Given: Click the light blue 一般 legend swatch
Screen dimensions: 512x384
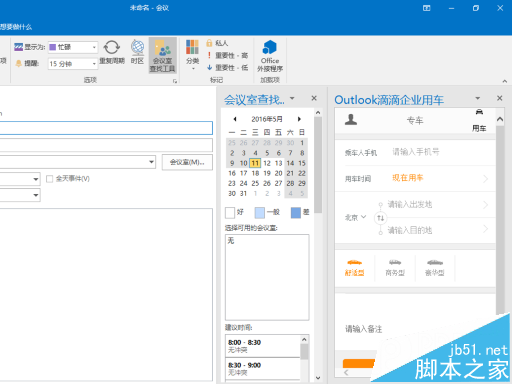Looking at the screenshot, I should 260,212.
